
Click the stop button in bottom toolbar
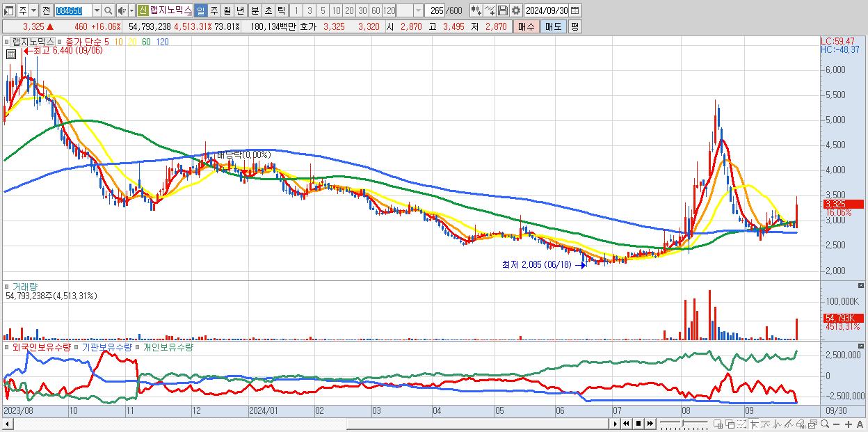[x=638, y=424]
